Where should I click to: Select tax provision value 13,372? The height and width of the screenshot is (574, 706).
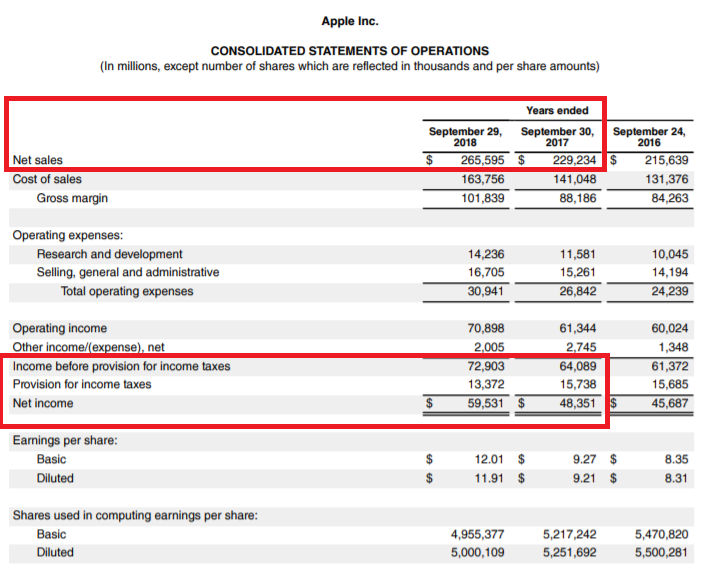coord(486,384)
